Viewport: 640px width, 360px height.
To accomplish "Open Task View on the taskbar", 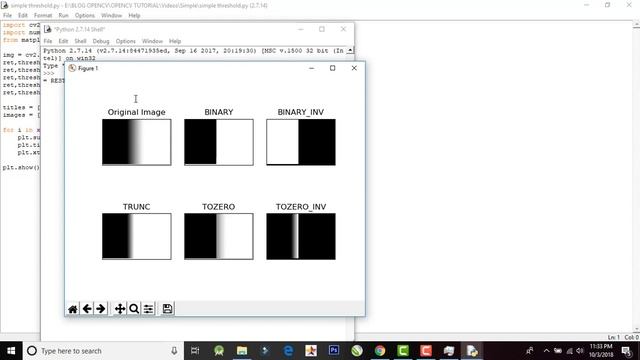I will click(195, 351).
